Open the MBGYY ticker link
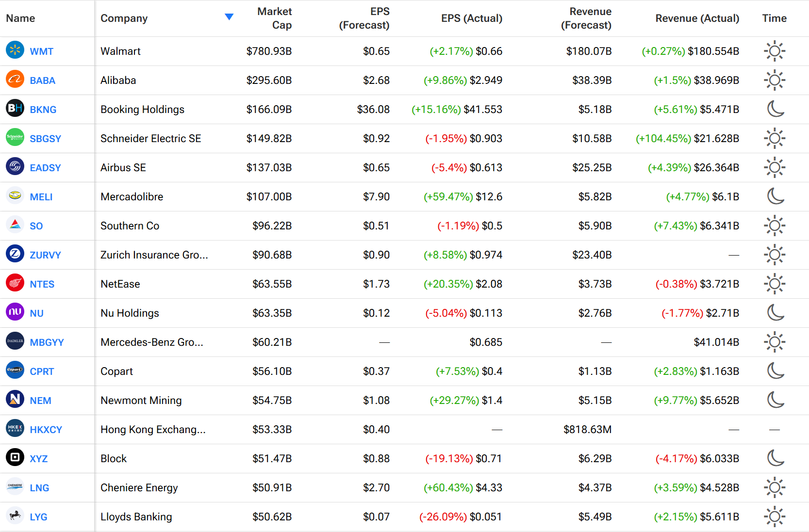 tap(47, 342)
